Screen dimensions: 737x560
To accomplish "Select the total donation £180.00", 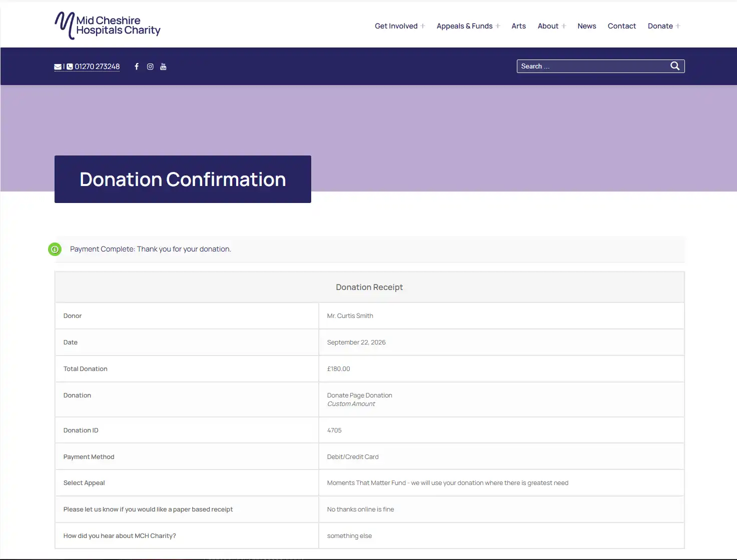I will coord(339,369).
